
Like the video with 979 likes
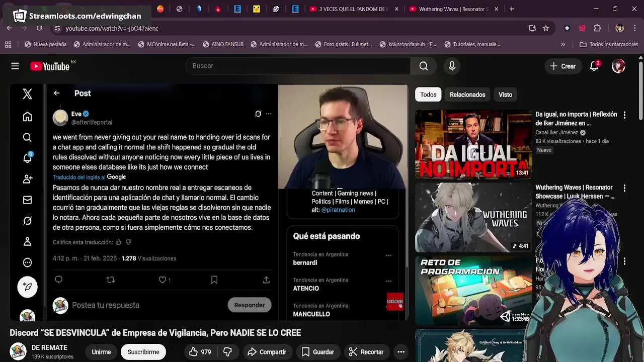[200, 352]
